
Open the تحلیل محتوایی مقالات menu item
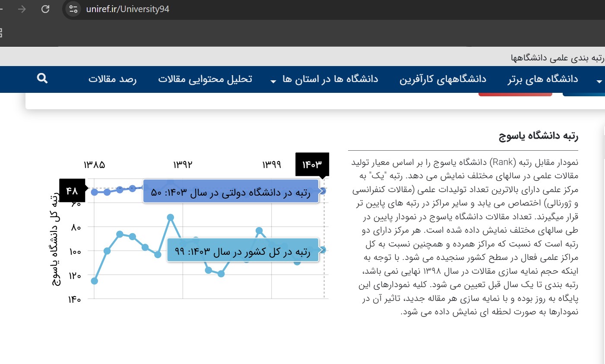click(205, 79)
